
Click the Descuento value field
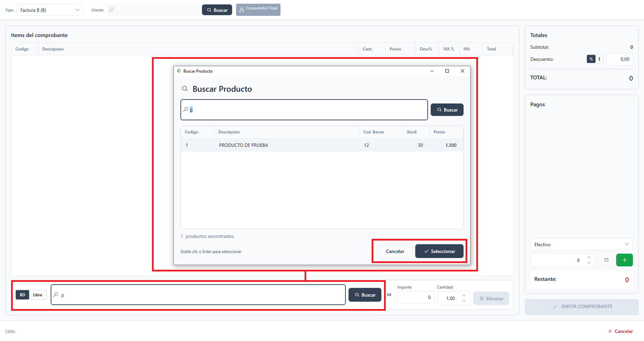pyautogui.click(x=619, y=59)
